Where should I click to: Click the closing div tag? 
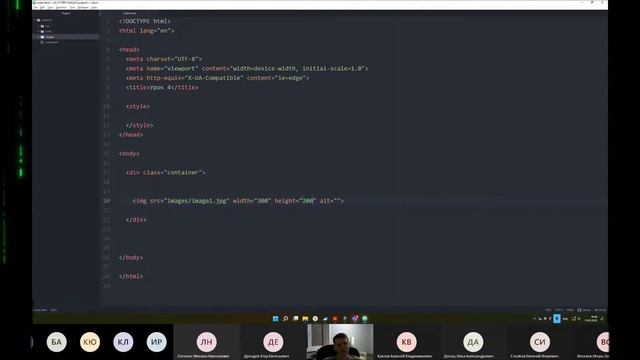[x=136, y=220]
